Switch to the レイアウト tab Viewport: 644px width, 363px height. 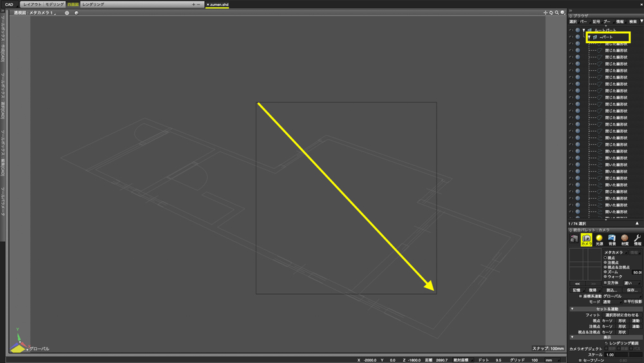point(32,5)
